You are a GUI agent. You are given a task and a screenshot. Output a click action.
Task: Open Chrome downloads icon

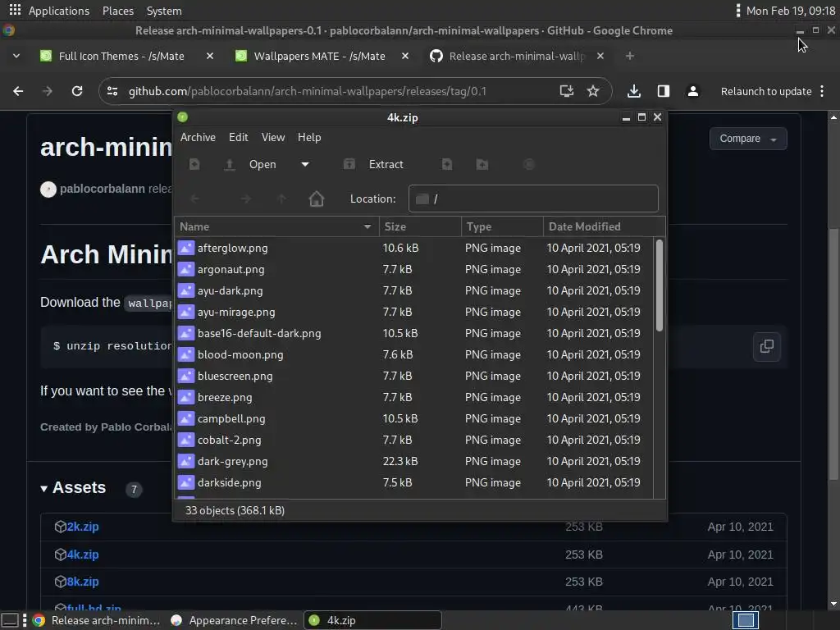[634, 91]
